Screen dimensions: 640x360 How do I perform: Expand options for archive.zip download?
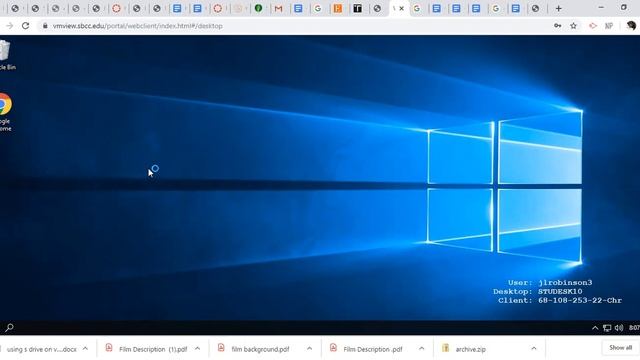[534, 349]
